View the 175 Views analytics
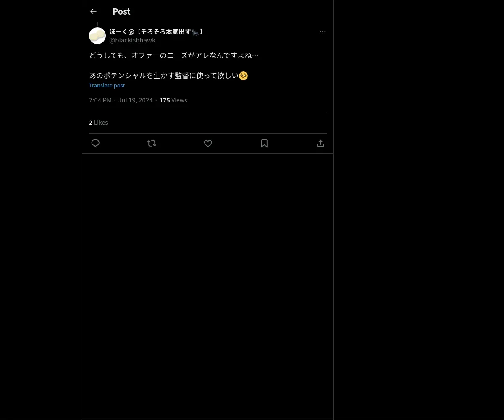Viewport: 504px width, 420px height. point(173,100)
